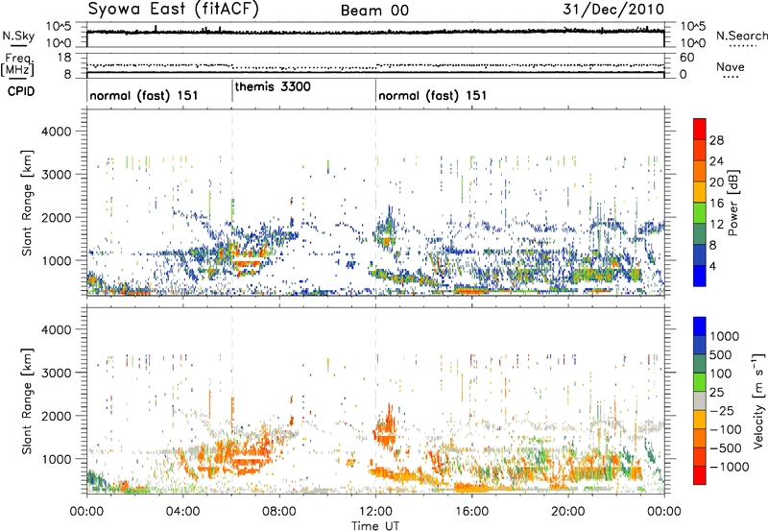Click the Velocity [m s⁻¹] colorbar label
Image resolution: width=768 pixels, height=532 pixels.
(758, 400)
